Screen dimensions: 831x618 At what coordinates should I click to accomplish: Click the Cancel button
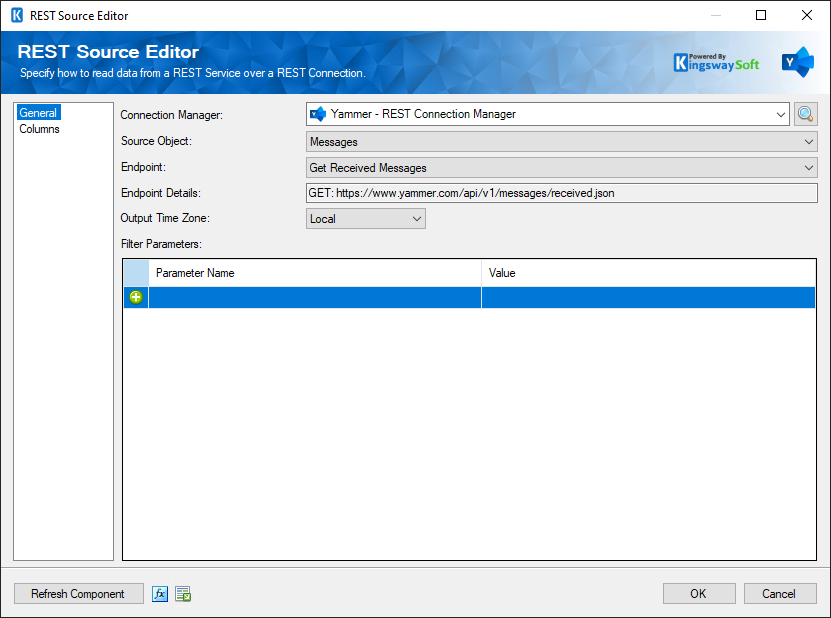coord(780,594)
